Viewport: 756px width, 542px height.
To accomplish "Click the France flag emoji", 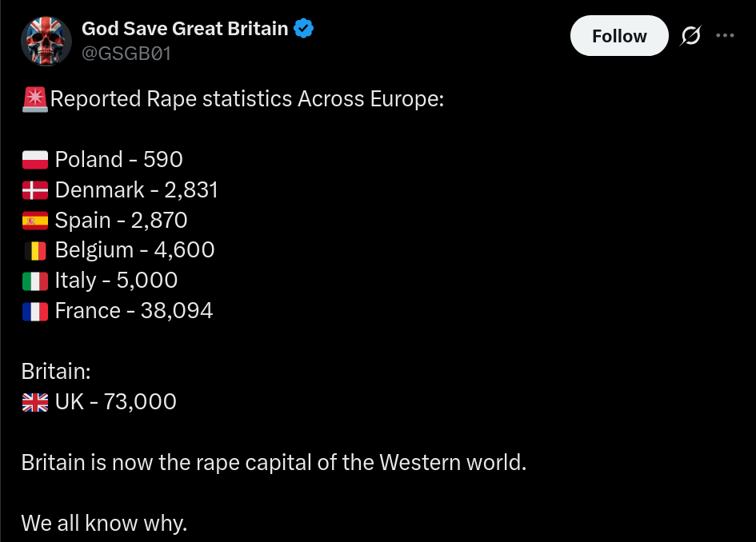I will tap(35, 312).
